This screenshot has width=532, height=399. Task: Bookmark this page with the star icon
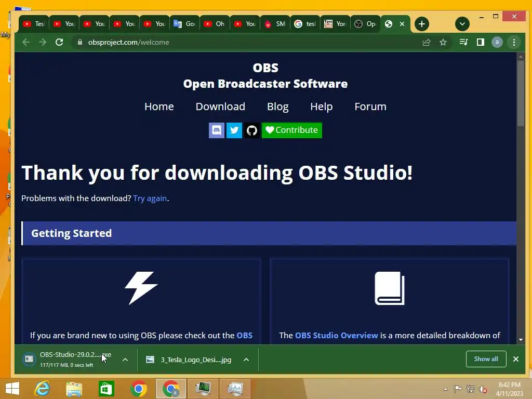(443, 42)
